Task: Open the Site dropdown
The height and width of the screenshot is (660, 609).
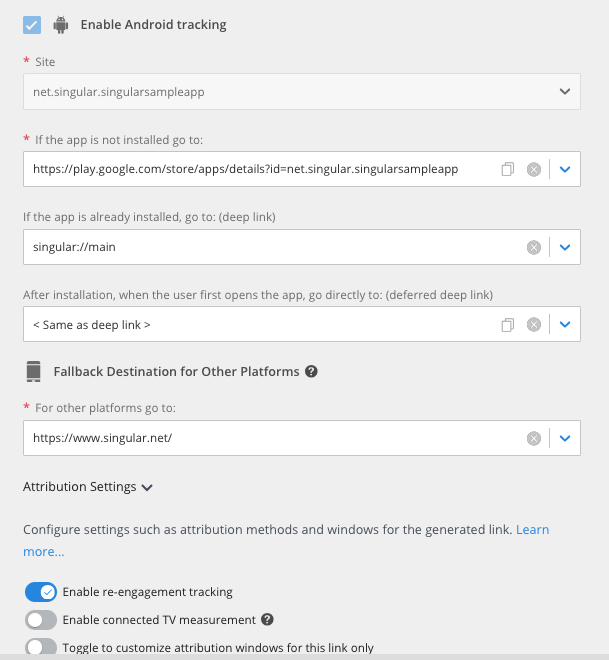Action: pyautogui.click(x=302, y=92)
